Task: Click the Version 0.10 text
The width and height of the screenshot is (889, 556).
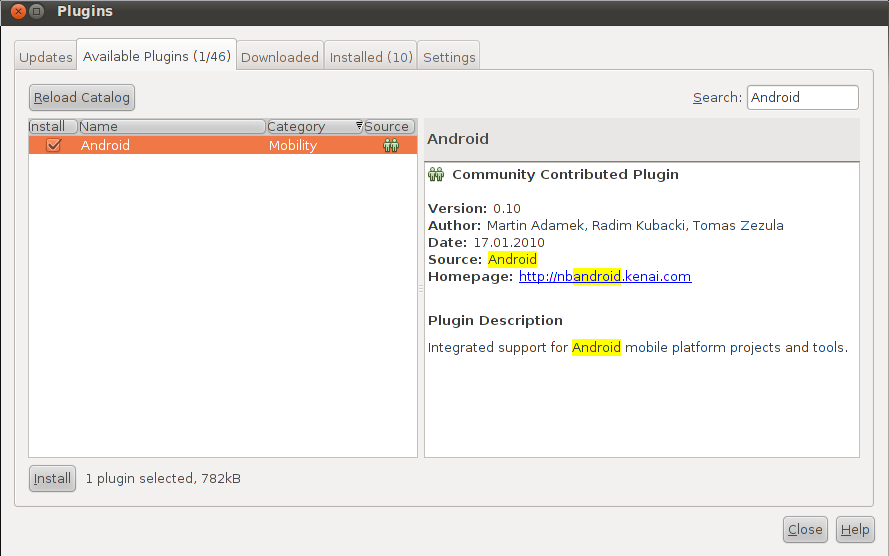Action: coord(474,209)
